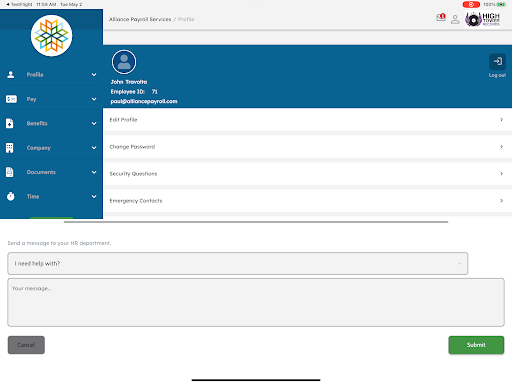
Task: Click the user account icon in header
Action: (x=455, y=19)
